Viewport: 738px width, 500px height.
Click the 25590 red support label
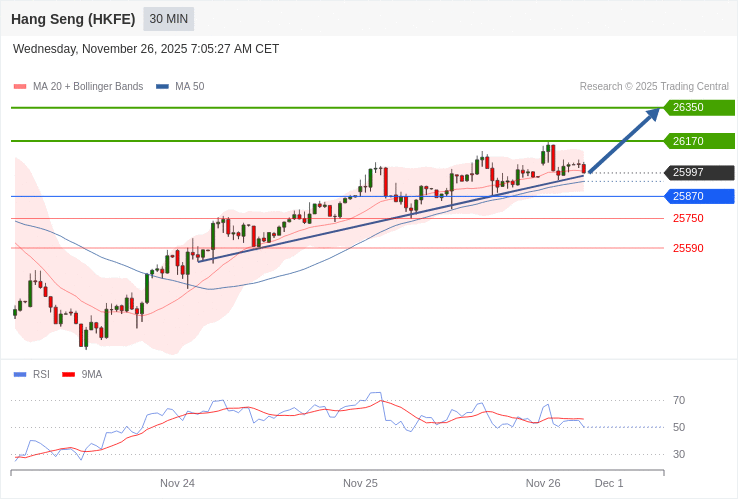pyautogui.click(x=688, y=248)
